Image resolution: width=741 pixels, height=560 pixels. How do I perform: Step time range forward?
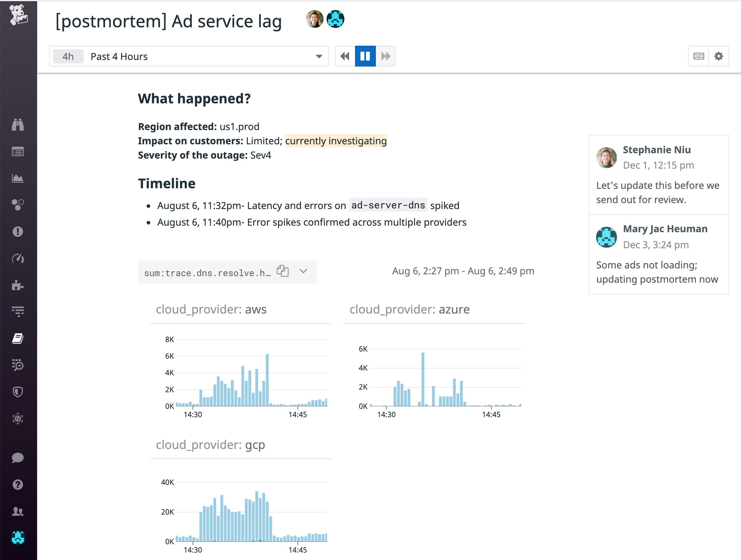point(386,56)
